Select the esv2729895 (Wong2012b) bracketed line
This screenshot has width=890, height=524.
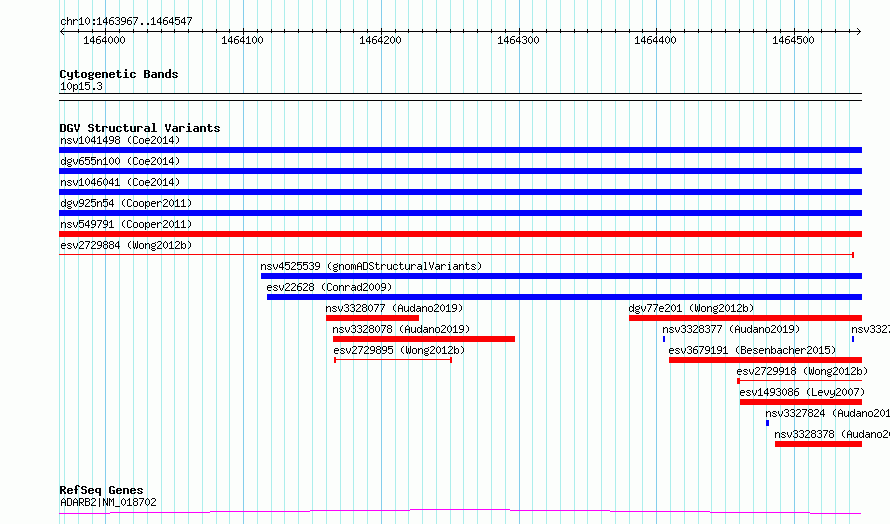[x=393, y=360]
